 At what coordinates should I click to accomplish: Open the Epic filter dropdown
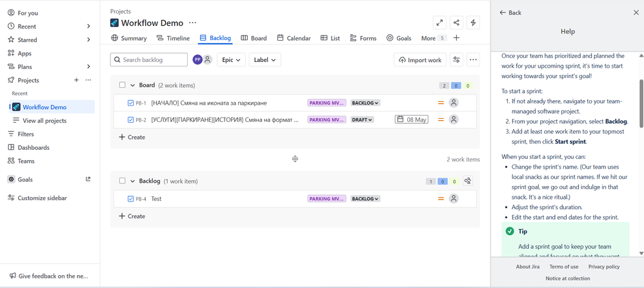pos(231,59)
